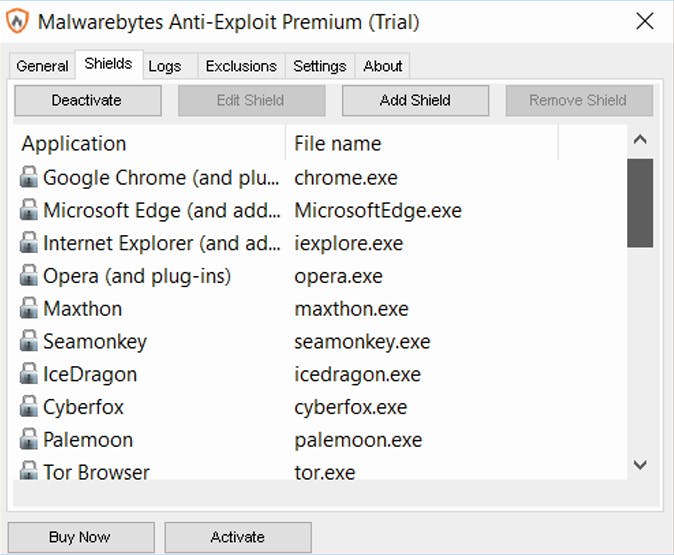Click the lock icon beside Microsoft Edge

[29, 211]
